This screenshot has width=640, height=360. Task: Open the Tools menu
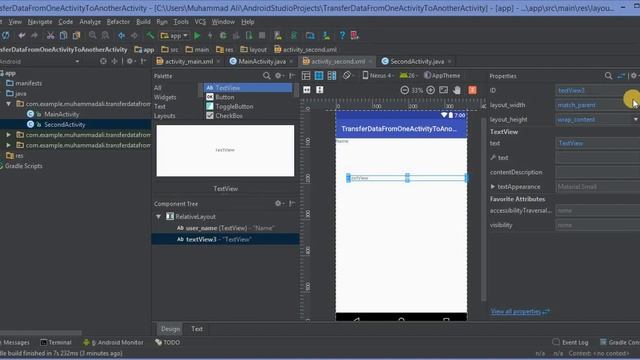[181, 22]
